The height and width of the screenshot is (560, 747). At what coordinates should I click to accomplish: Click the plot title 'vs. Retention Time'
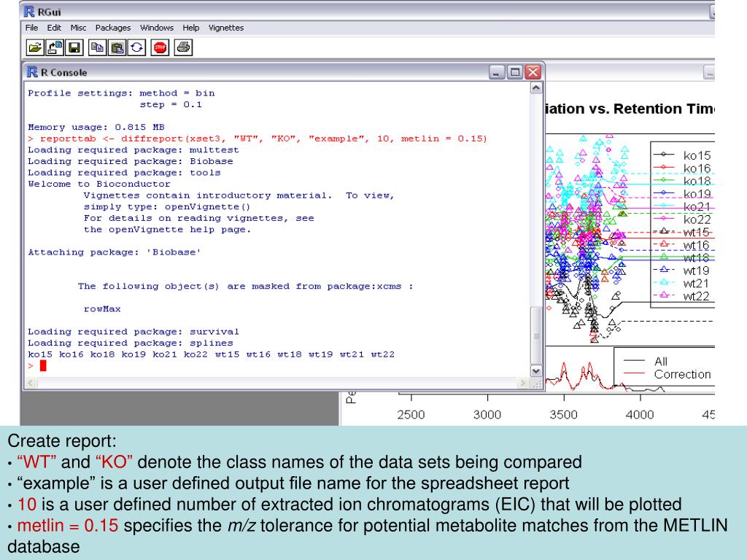651,109
